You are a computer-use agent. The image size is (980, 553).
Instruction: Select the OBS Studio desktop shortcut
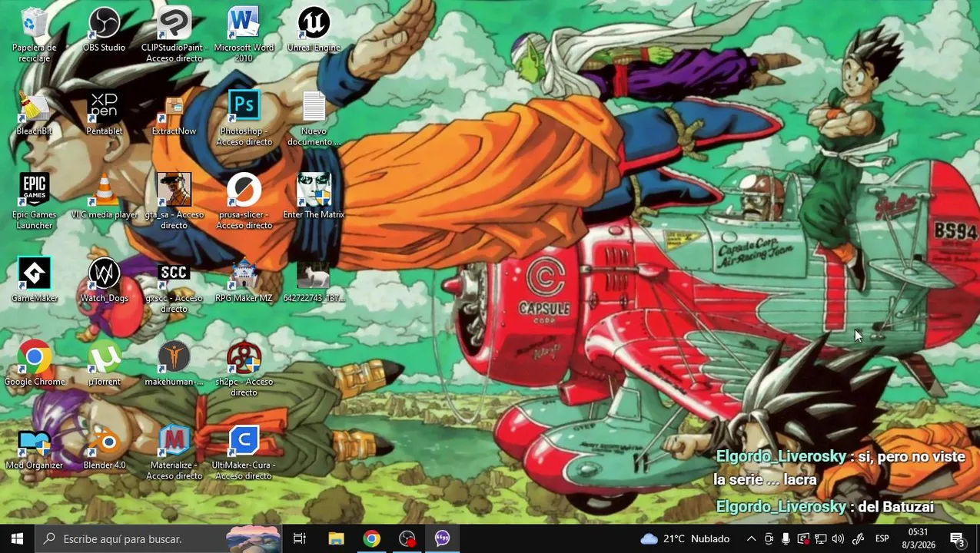pyautogui.click(x=104, y=30)
